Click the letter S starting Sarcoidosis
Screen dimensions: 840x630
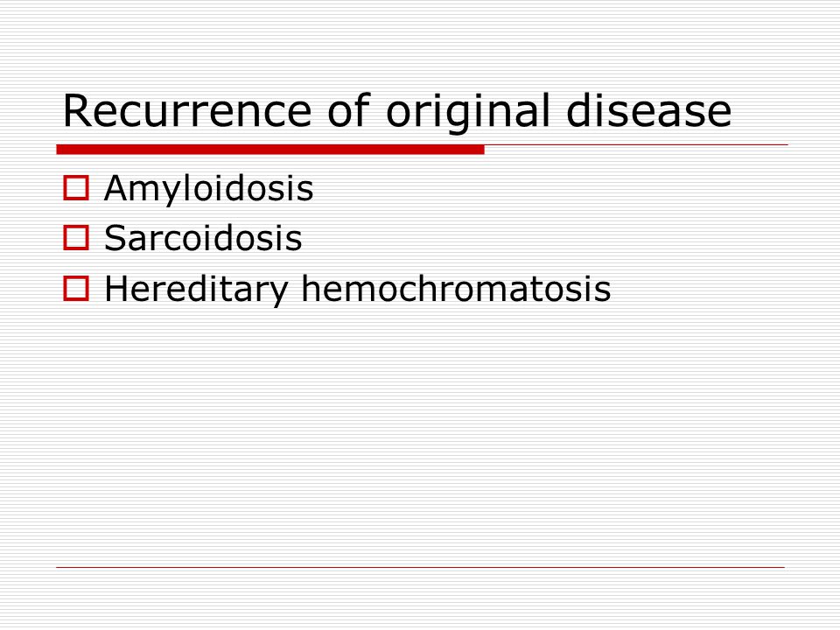pyautogui.click(x=116, y=238)
